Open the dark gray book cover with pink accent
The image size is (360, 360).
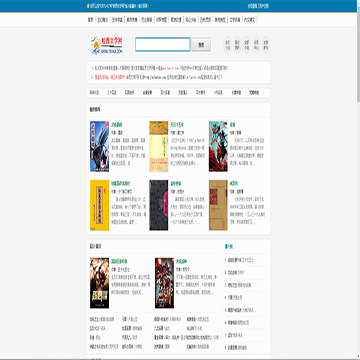pos(159,205)
